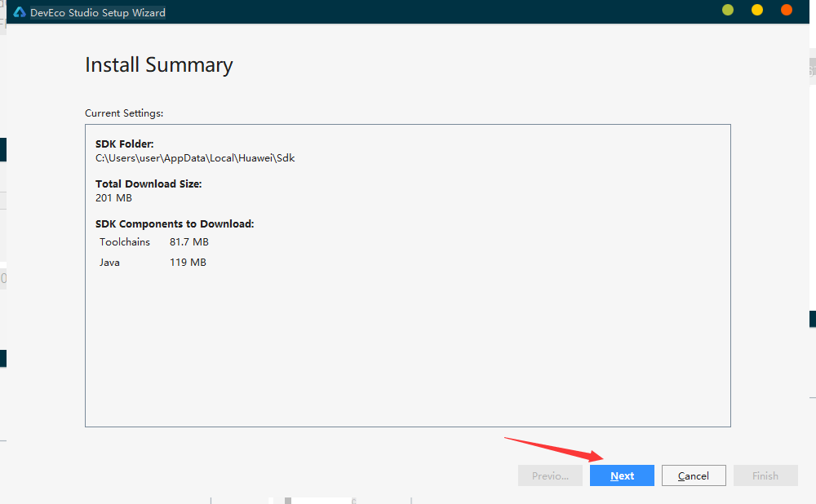The height and width of the screenshot is (504, 816).
Task: Click the SDK Components to Download heading
Action: coord(175,224)
